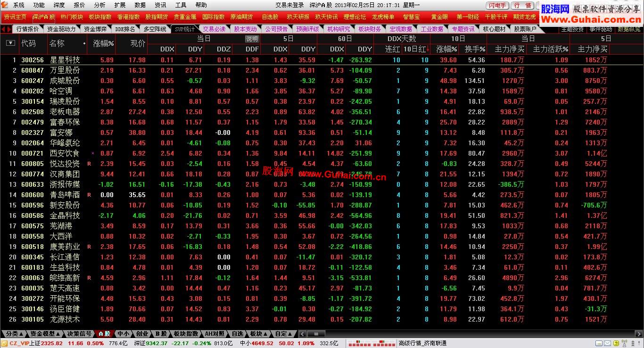
Task: Click the 贵重金属 toolbar button
Action: click(185, 17)
